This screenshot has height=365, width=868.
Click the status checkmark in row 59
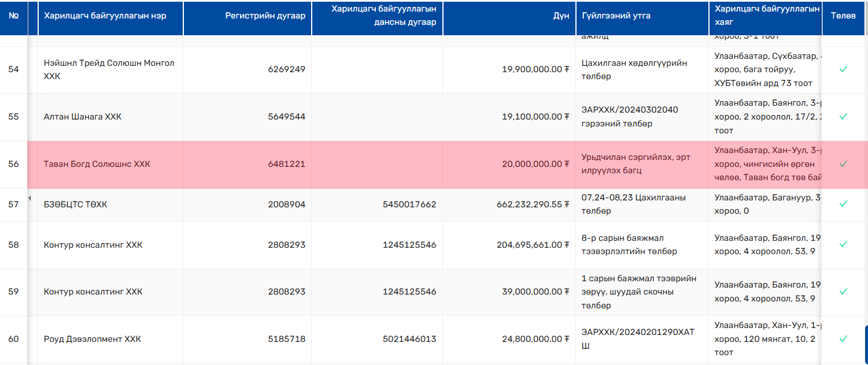coord(843,292)
